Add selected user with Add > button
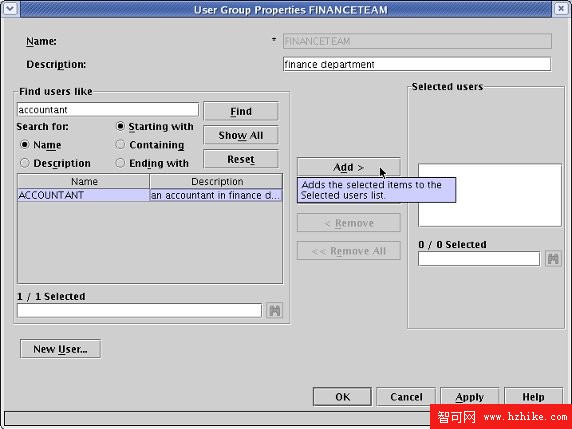This screenshot has height=429, width=572. (348, 167)
